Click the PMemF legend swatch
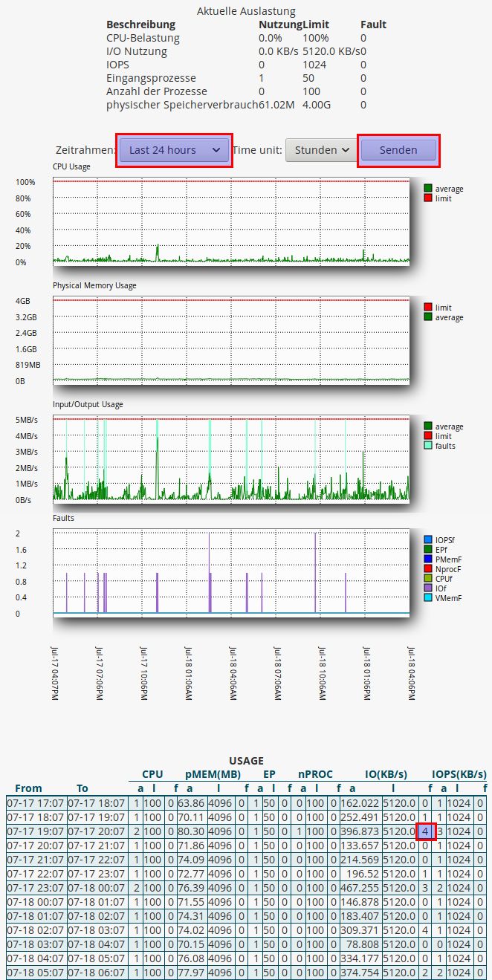Screen dimensions: 492x980 click(428, 559)
